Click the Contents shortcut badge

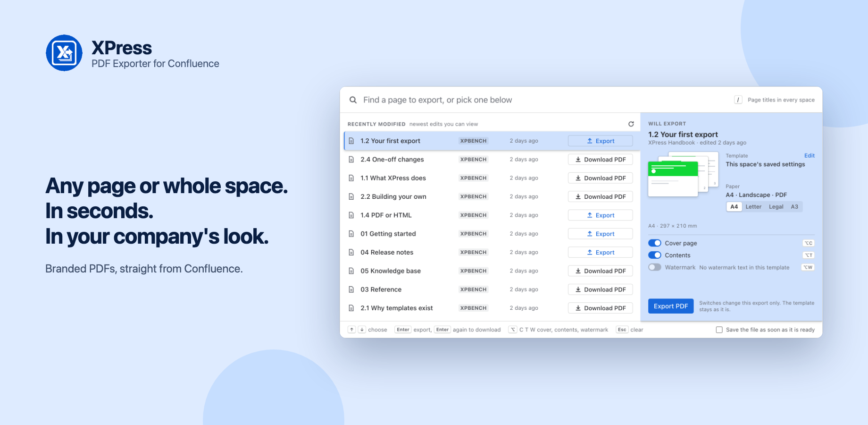coord(809,255)
